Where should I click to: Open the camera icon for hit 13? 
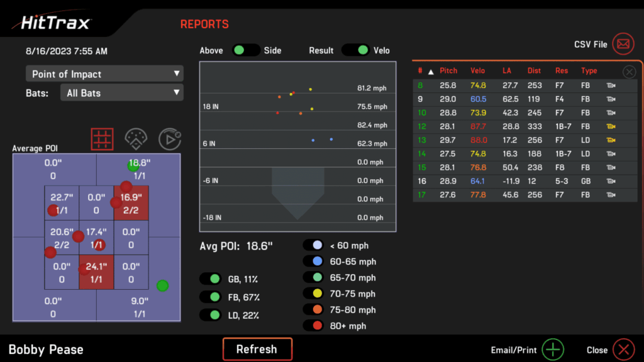tap(610, 140)
